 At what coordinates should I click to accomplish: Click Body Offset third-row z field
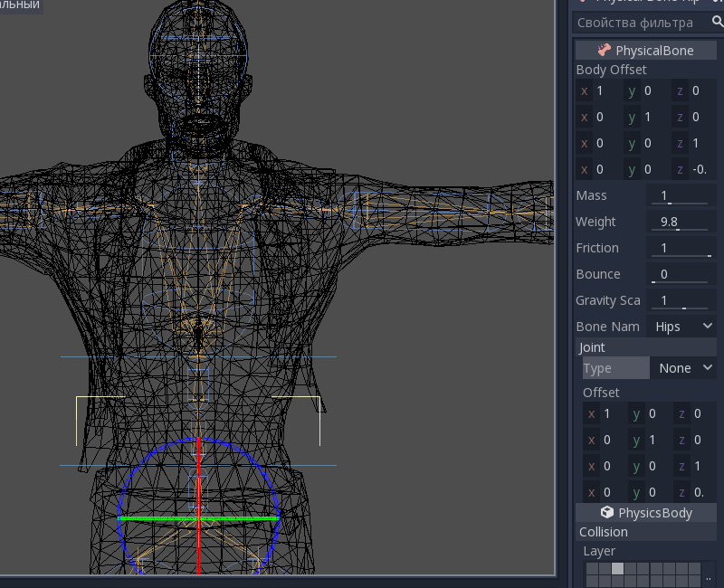pos(694,143)
